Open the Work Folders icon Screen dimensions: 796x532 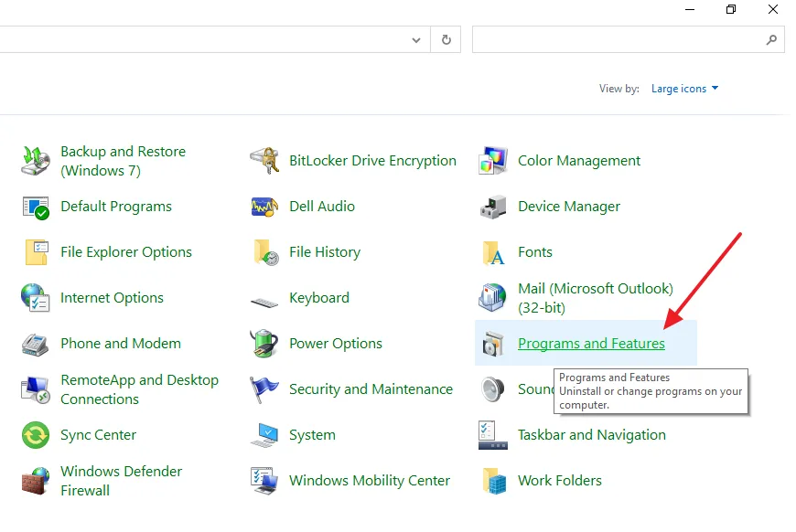click(x=494, y=481)
